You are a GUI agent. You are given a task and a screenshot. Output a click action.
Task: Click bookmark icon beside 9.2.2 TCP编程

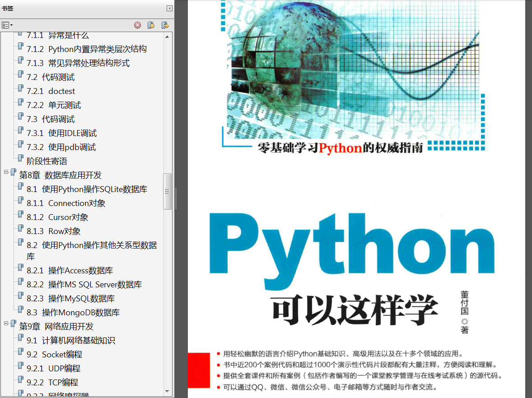21,379
